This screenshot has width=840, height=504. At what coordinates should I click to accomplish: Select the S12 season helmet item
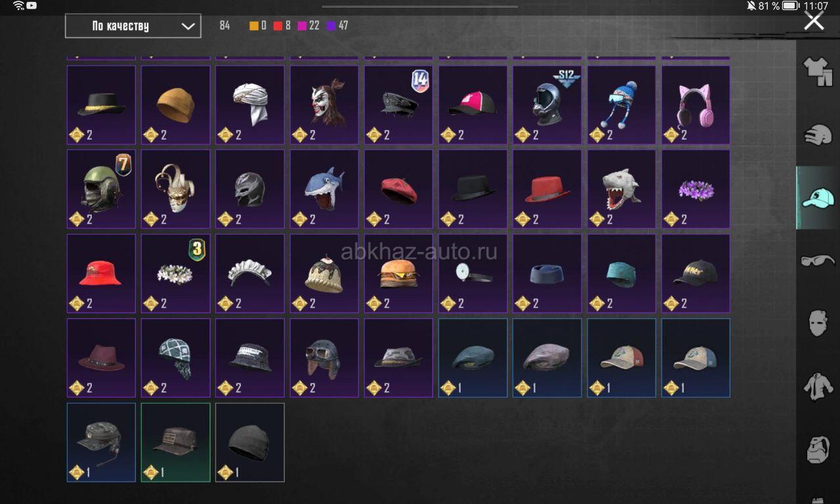tap(547, 105)
